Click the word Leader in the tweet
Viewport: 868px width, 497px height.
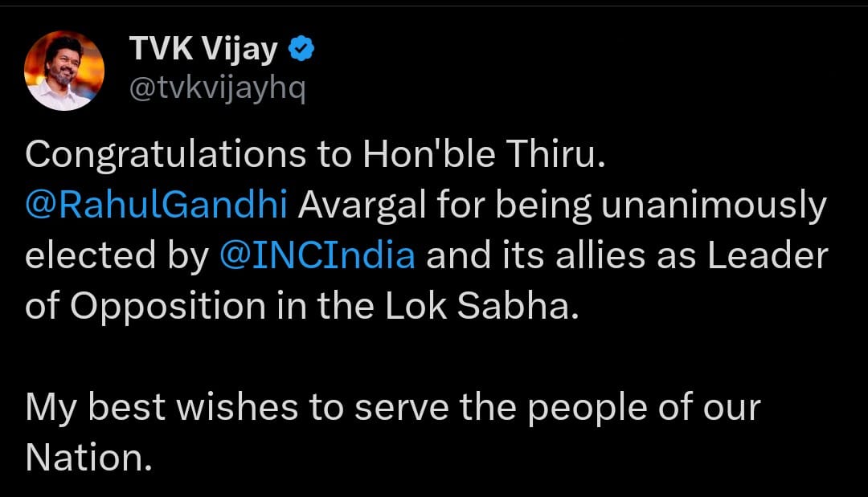pyautogui.click(x=768, y=255)
